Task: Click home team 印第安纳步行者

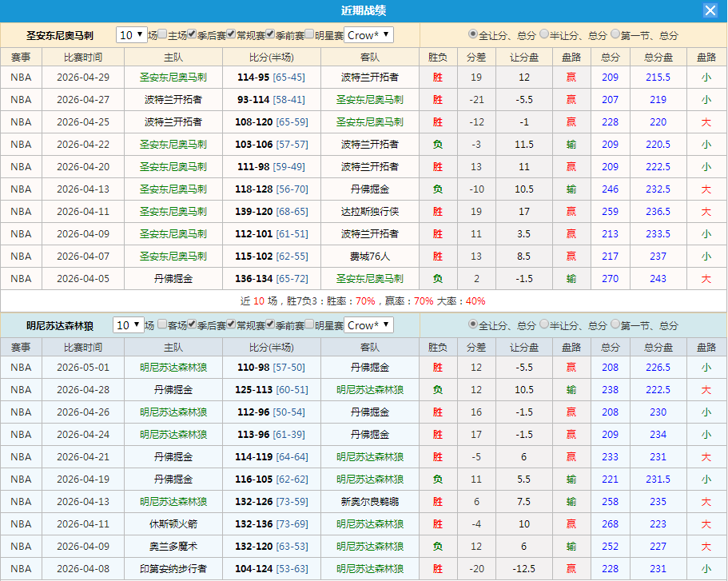Action: (173, 568)
